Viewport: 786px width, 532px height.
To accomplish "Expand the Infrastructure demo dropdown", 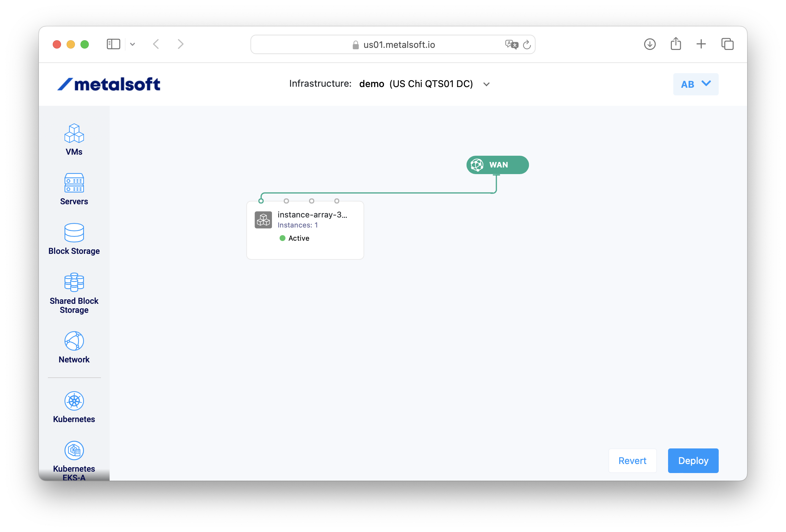I will 486,84.
